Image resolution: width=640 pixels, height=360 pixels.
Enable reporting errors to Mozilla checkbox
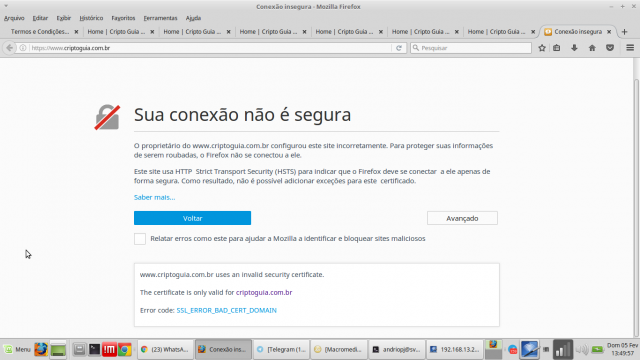tap(140, 239)
